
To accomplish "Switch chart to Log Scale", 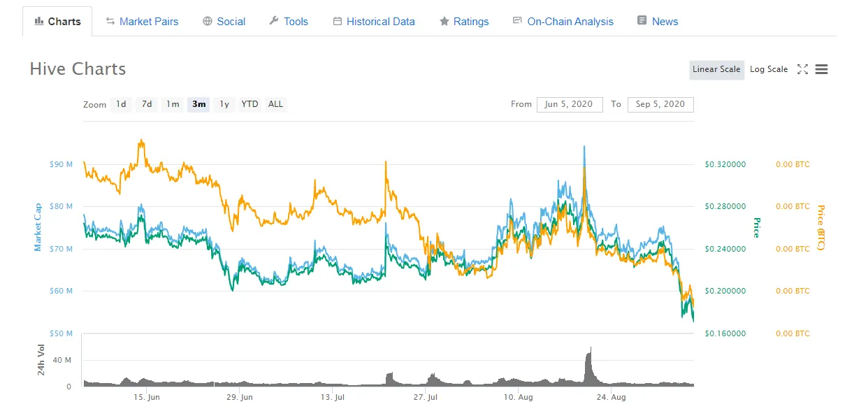I will click(x=769, y=69).
